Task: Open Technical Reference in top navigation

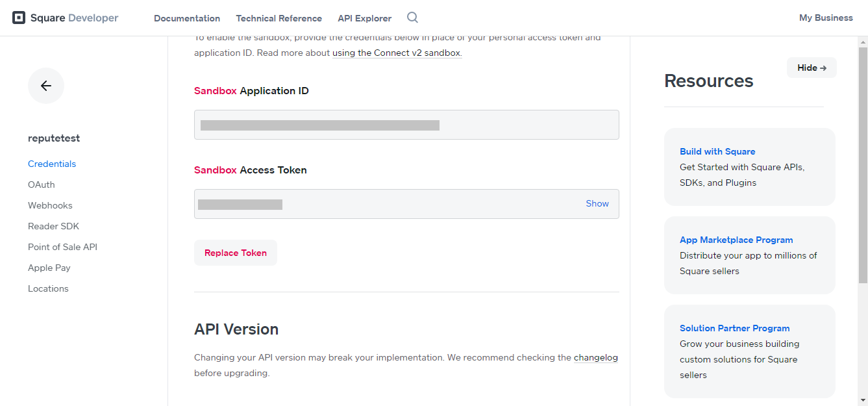Action: tap(279, 18)
